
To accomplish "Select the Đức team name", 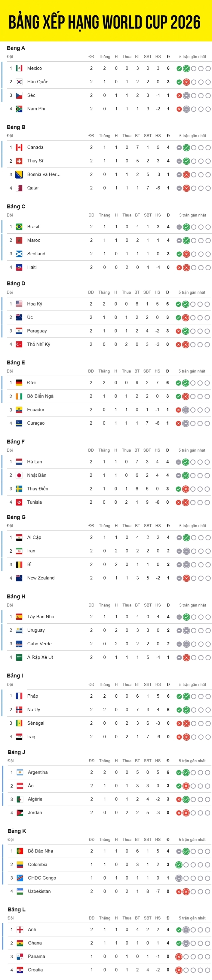I will (32, 383).
